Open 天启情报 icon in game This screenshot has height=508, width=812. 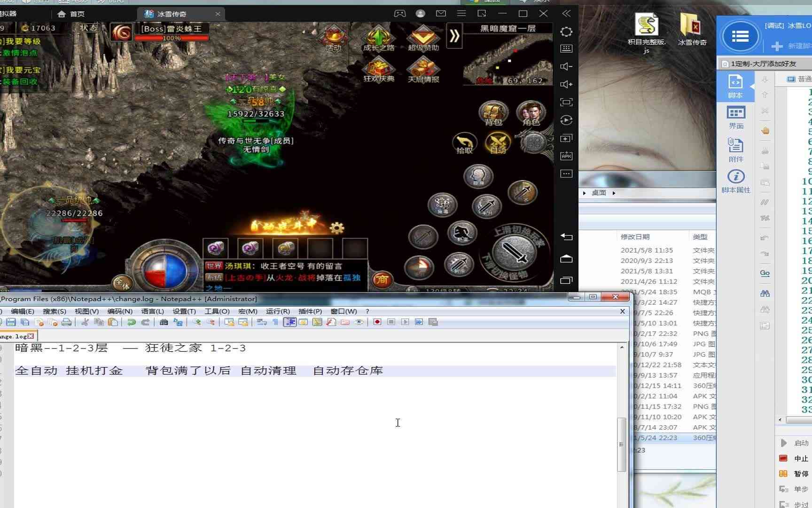pyautogui.click(x=423, y=70)
